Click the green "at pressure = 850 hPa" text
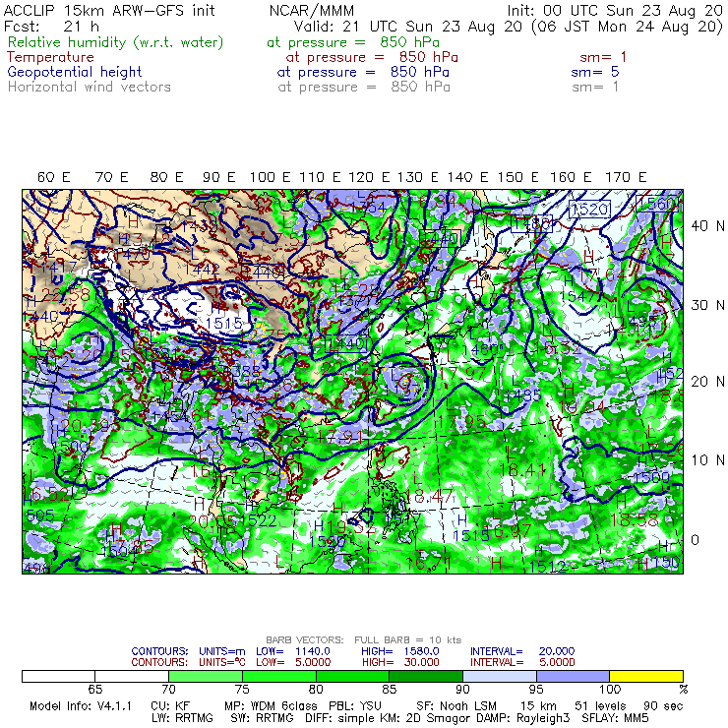 [353, 42]
